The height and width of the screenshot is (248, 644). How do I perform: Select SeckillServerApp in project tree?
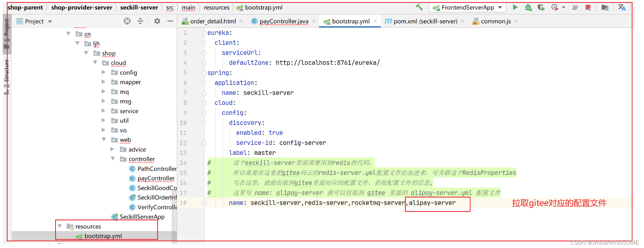click(138, 216)
